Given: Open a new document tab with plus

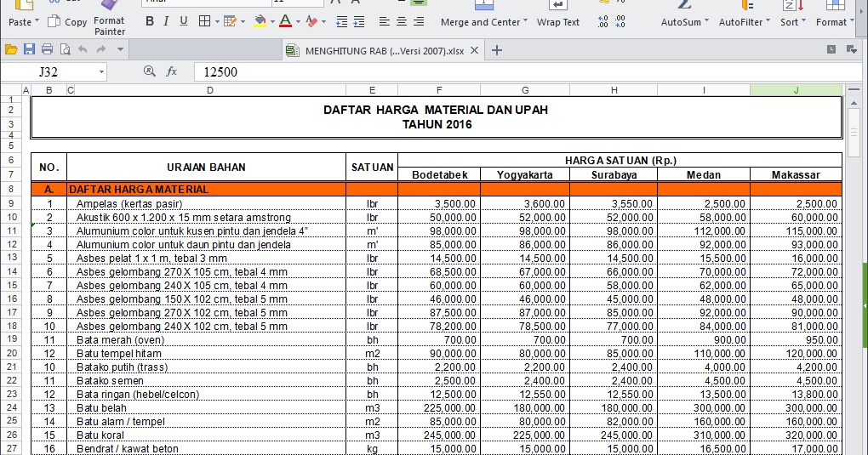Looking at the screenshot, I should tap(497, 50).
